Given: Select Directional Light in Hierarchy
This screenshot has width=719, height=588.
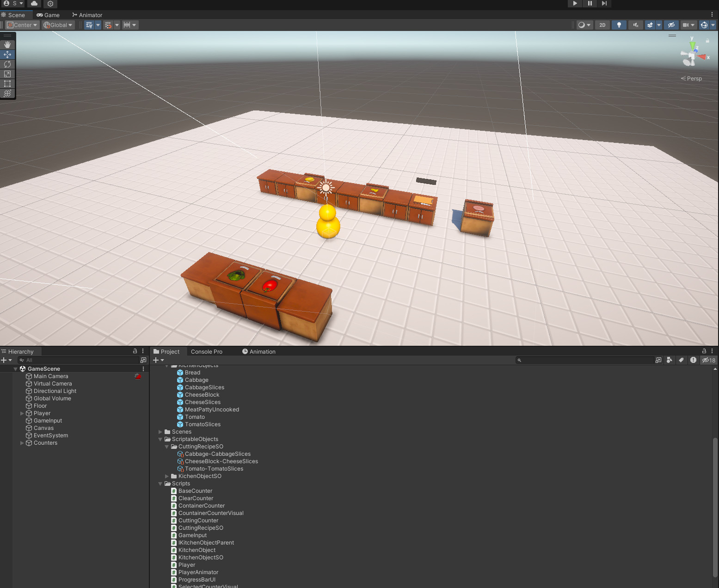Looking at the screenshot, I should 55,391.
